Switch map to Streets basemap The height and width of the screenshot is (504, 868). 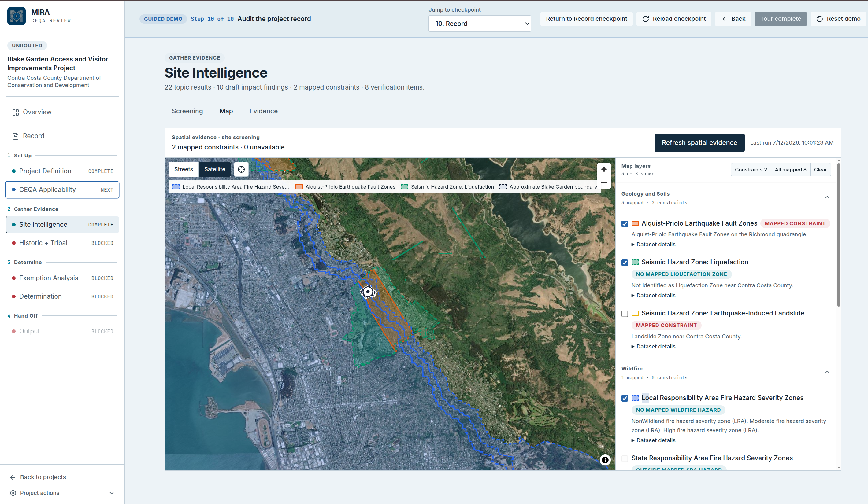coord(184,169)
